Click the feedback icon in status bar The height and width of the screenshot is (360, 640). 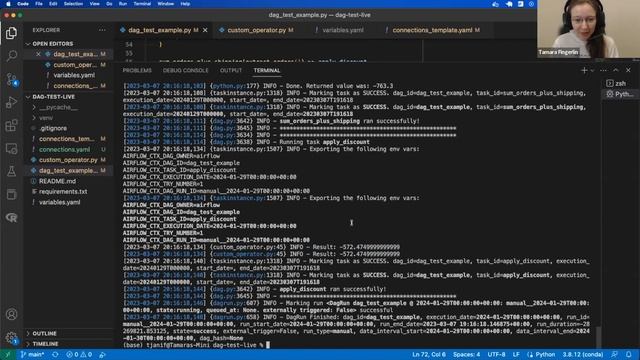(x=615, y=354)
